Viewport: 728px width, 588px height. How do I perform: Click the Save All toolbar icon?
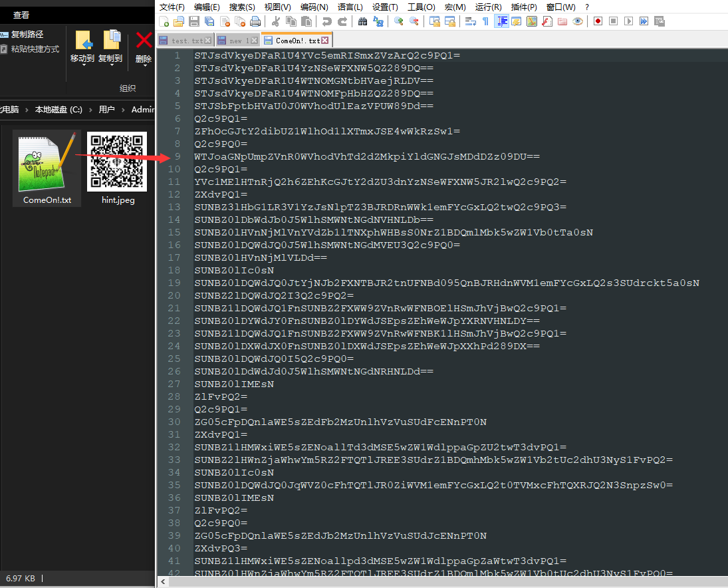[x=209, y=21]
